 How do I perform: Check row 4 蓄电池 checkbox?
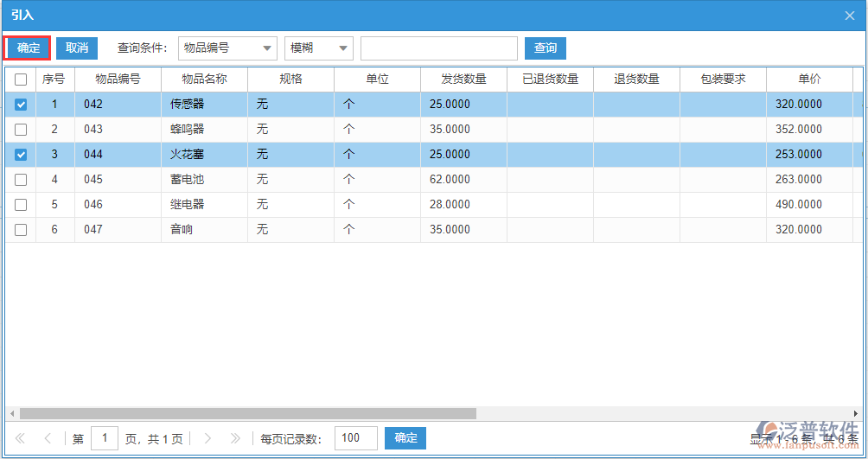click(x=21, y=180)
